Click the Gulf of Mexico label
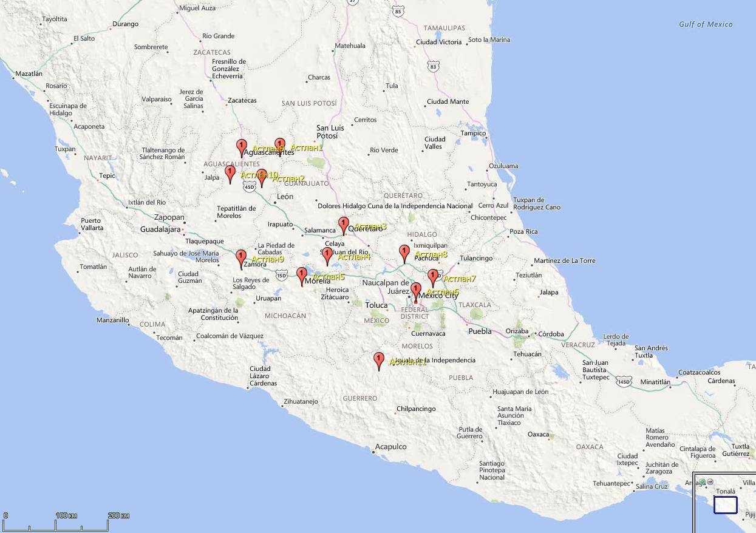 pyautogui.click(x=706, y=24)
